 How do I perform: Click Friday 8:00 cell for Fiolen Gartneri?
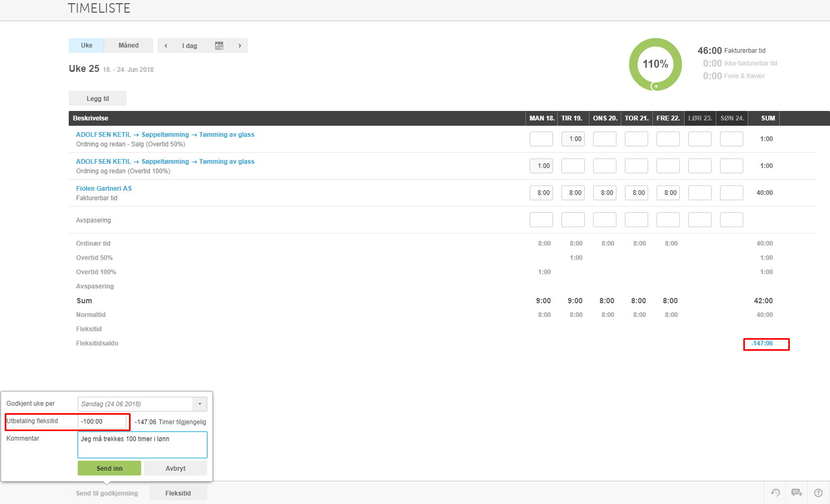tap(668, 193)
